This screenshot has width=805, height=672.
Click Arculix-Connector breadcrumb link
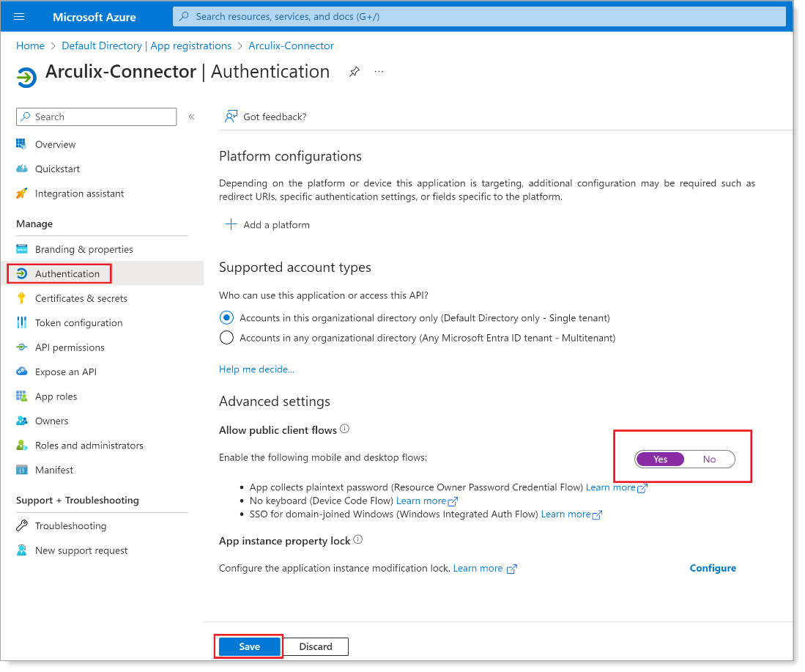(x=291, y=45)
